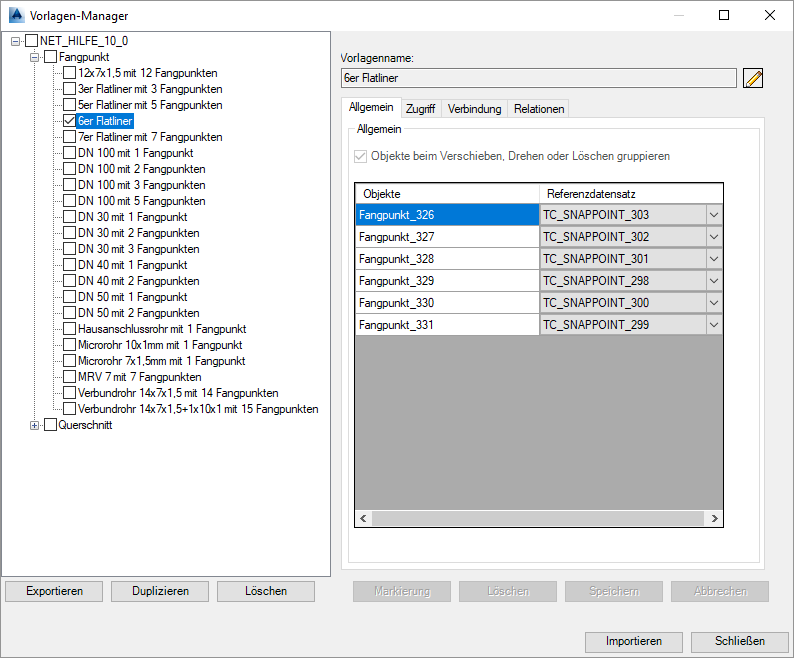The image size is (794, 658).
Task: Check the 7er Flatliner mit 7 Fangpunkten box
Action: (x=69, y=137)
